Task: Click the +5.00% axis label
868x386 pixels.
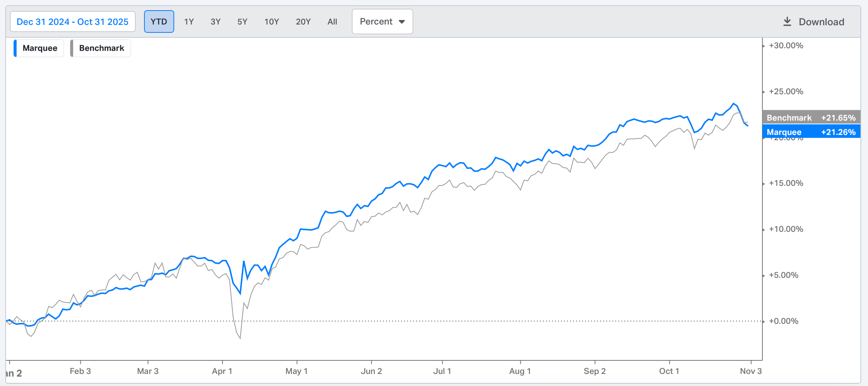Action: [x=784, y=275]
